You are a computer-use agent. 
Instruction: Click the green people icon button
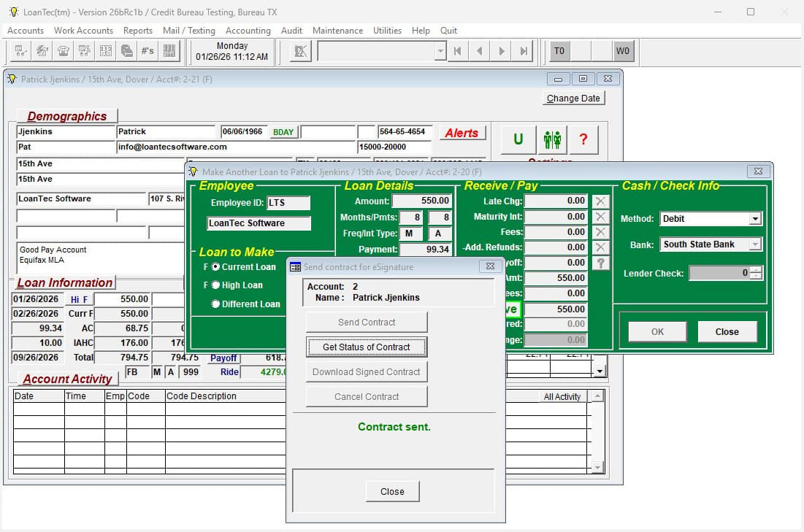pos(552,139)
